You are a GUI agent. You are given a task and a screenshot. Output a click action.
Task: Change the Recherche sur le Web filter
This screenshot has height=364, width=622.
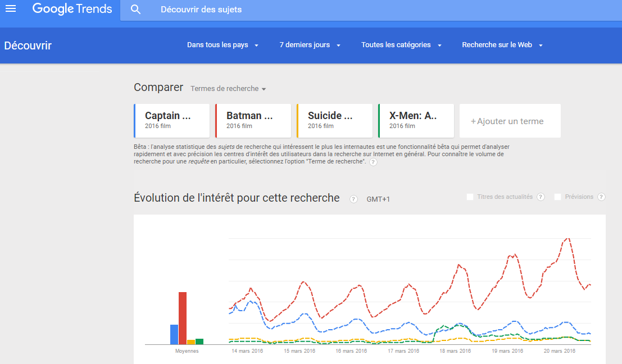click(502, 45)
